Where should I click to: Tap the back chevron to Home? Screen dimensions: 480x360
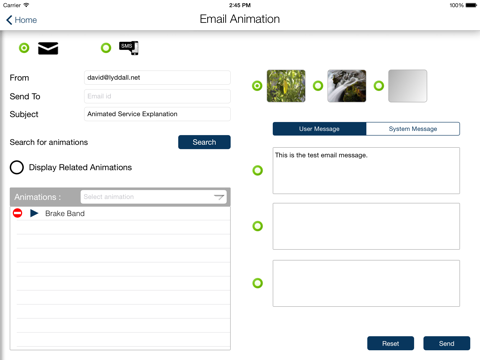point(9,20)
